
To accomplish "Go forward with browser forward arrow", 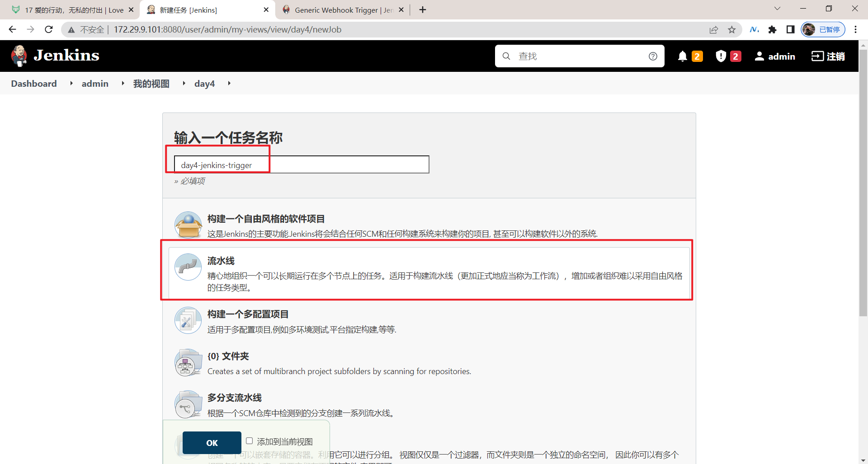I will click(x=30, y=29).
